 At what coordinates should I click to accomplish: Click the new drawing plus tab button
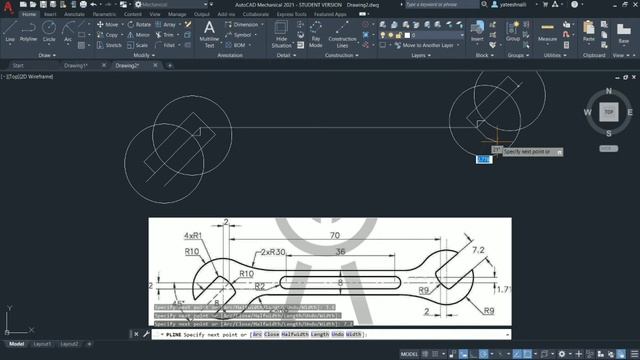[170, 65]
